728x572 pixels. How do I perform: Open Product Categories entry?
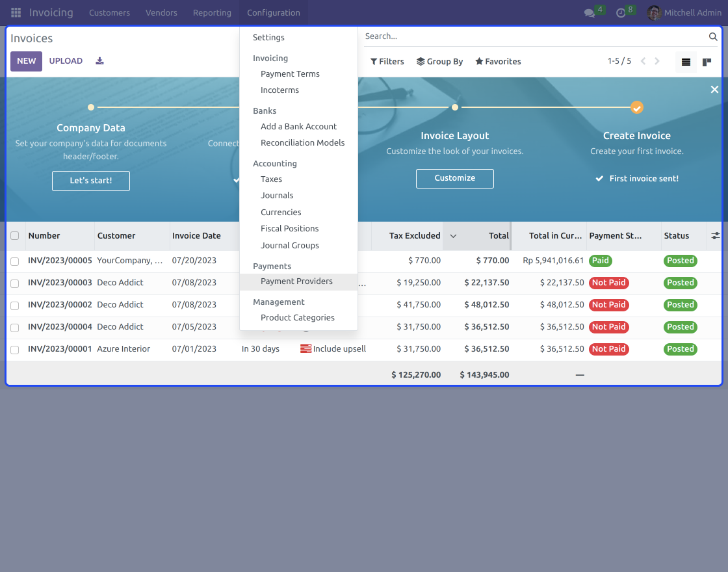298,318
